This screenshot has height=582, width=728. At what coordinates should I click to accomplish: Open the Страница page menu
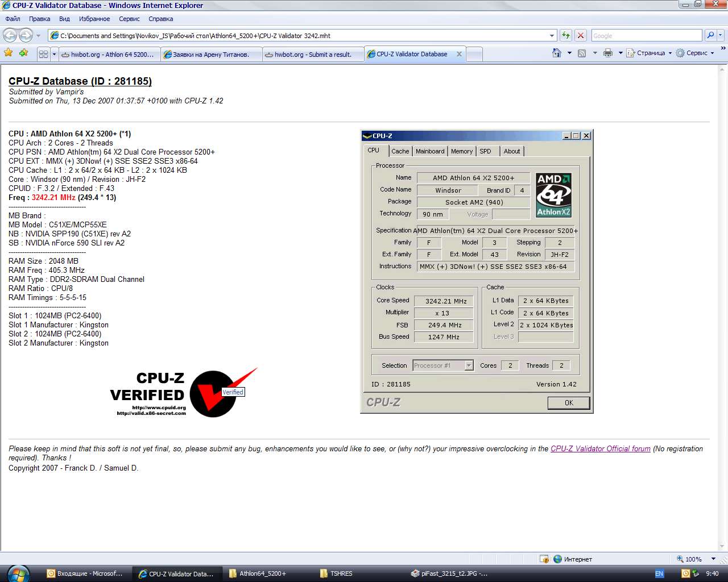coord(649,53)
